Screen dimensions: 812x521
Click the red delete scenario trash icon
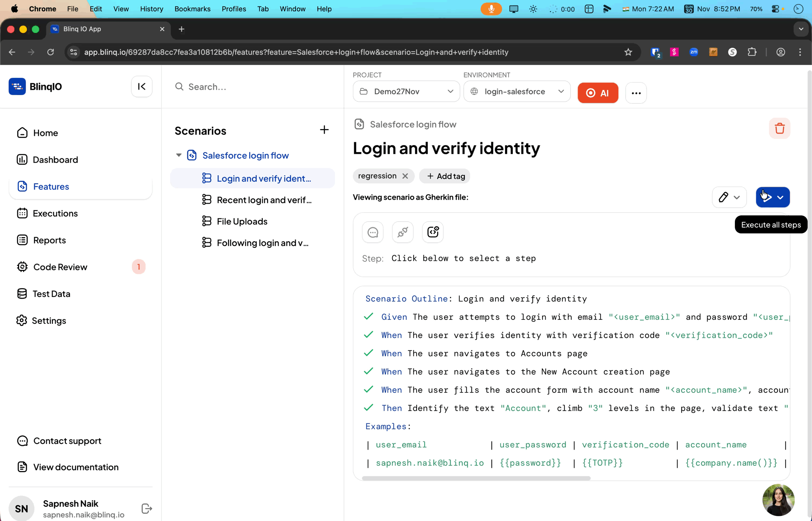779,129
